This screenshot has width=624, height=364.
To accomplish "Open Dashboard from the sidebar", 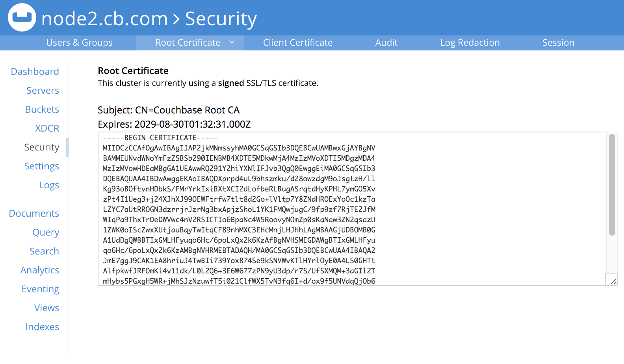I will 35,72.
